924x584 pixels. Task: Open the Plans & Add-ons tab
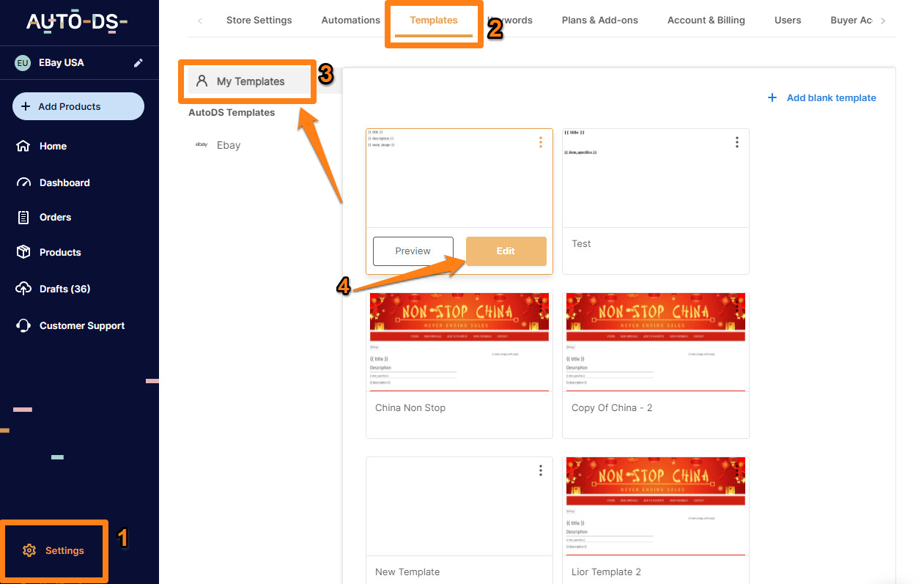tap(600, 20)
